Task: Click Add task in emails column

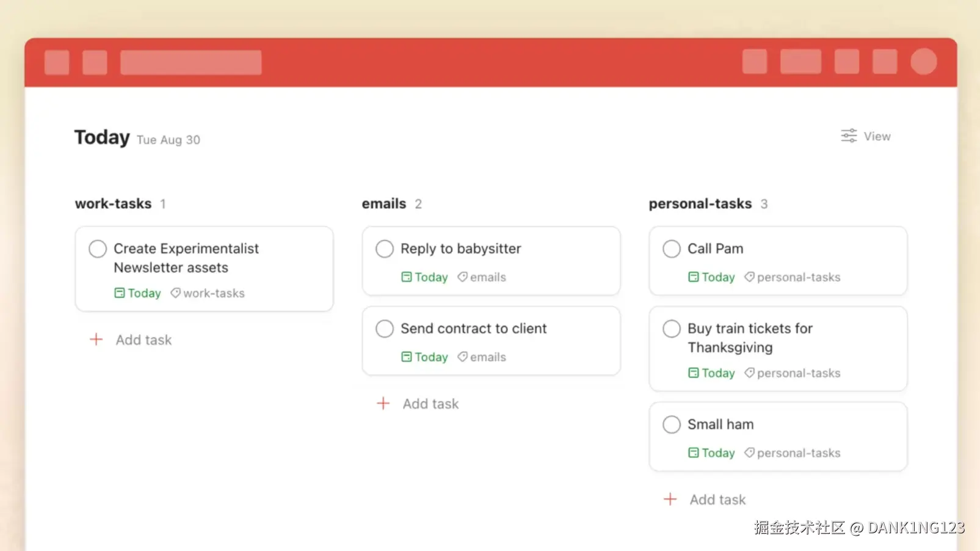Action: (430, 404)
